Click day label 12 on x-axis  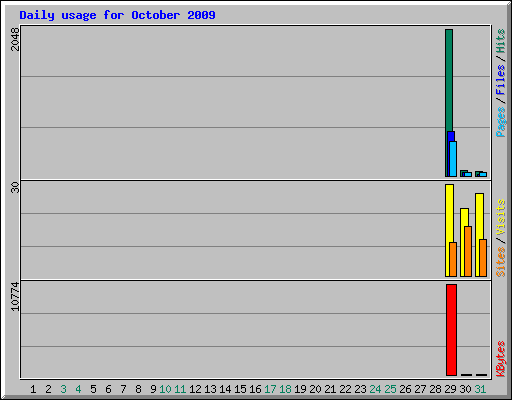click(195, 389)
